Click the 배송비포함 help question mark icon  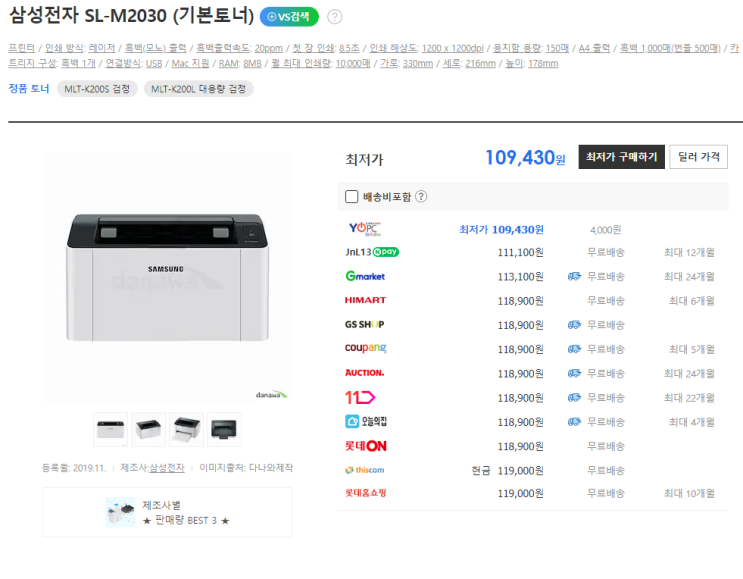tap(421, 197)
